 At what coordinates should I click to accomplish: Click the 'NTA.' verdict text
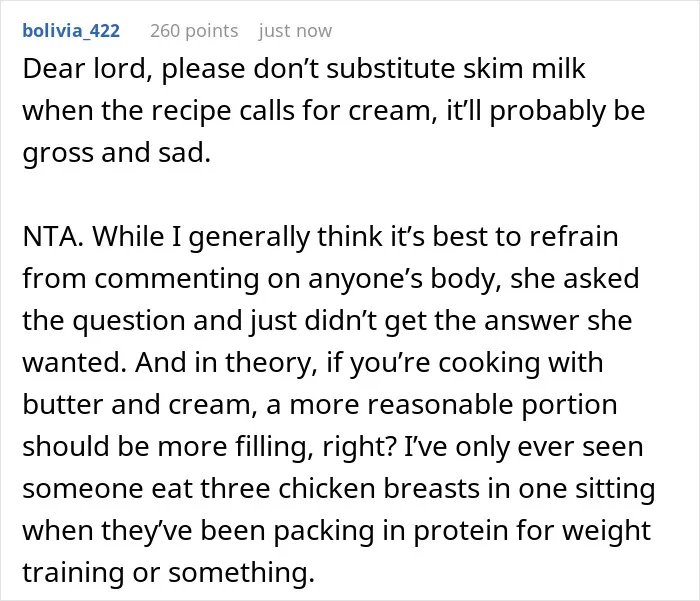pyautogui.click(x=53, y=236)
